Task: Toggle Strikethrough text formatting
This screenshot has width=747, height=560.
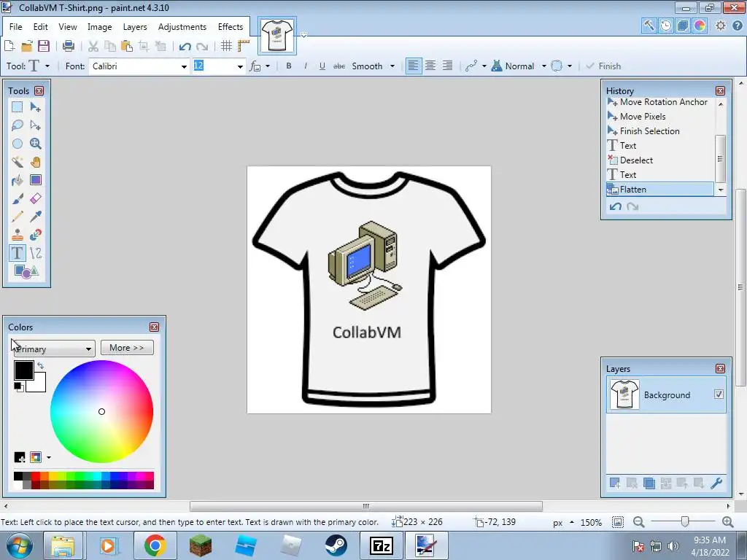Action: click(x=339, y=66)
